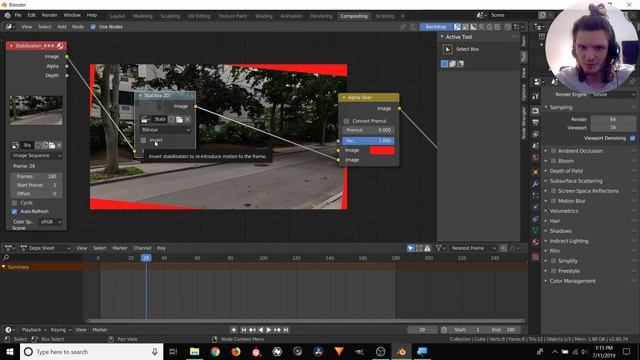Enable Cyclic in image node
640x360 pixels.
(x=14, y=203)
